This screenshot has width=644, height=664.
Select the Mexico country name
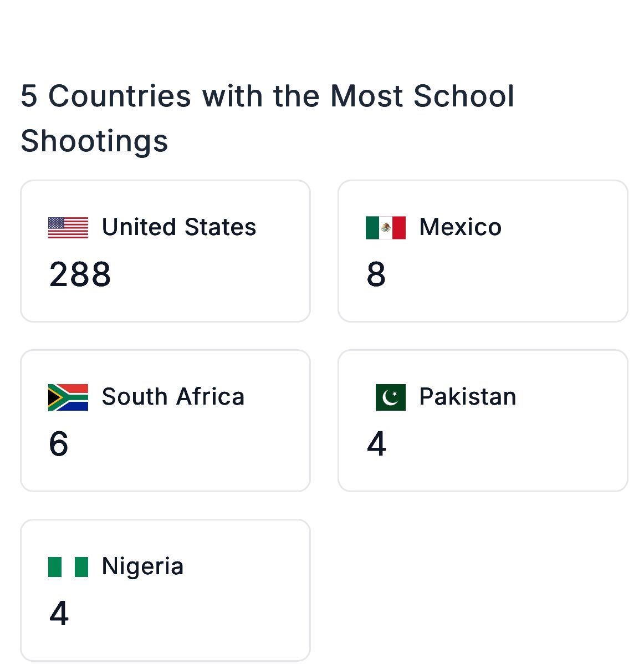(461, 227)
